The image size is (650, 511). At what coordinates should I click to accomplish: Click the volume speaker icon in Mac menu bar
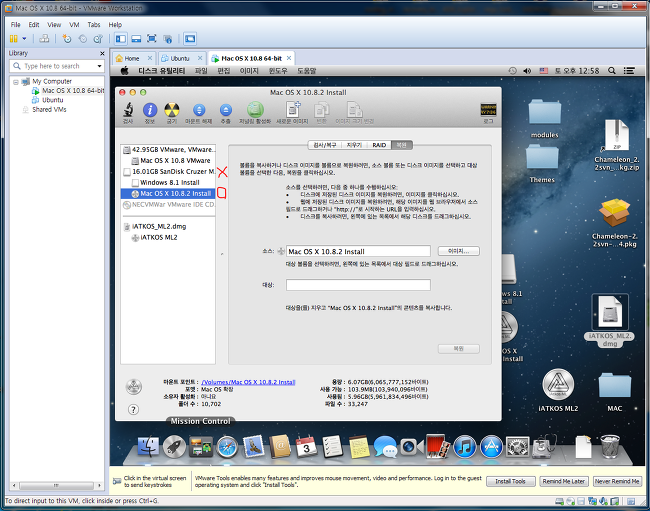(x=527, y=70)
